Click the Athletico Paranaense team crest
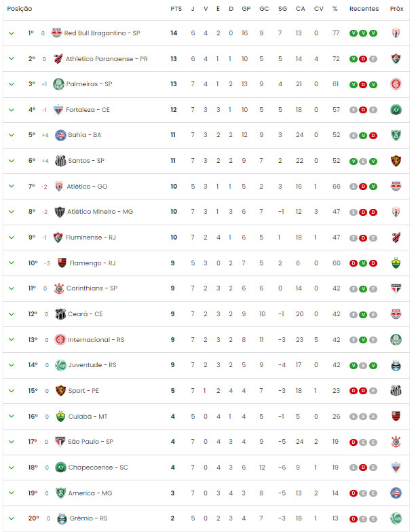The height and width of the screenshot is (532, 416). pos(58,58)
